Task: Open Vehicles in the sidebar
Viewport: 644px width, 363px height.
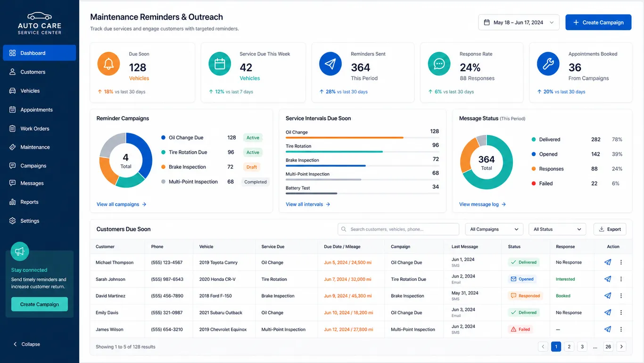Action: (40, 91)
